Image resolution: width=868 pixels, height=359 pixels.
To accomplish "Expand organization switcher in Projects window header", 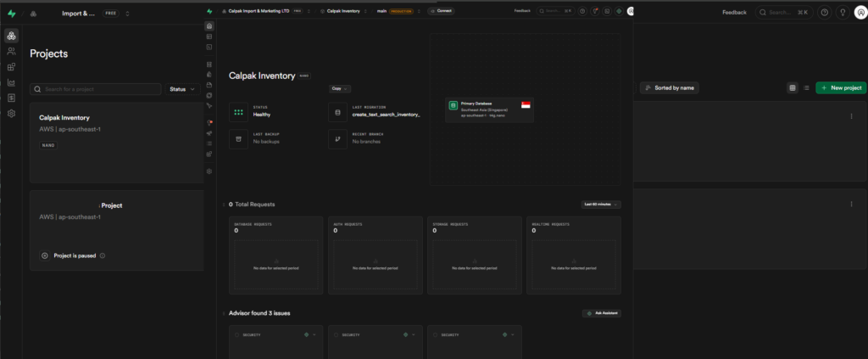I will click(x=128, y=14).
